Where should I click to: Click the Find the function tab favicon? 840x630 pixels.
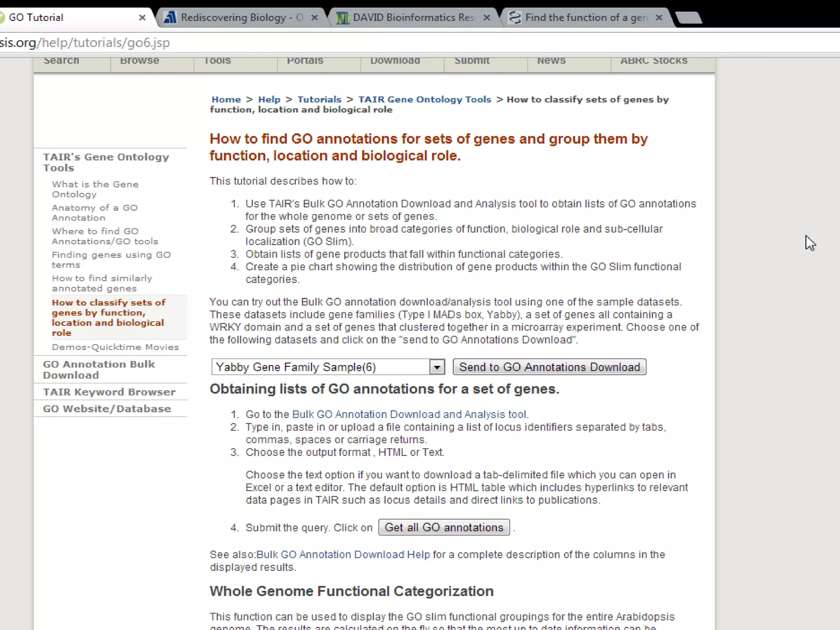[x=515, y=18]
